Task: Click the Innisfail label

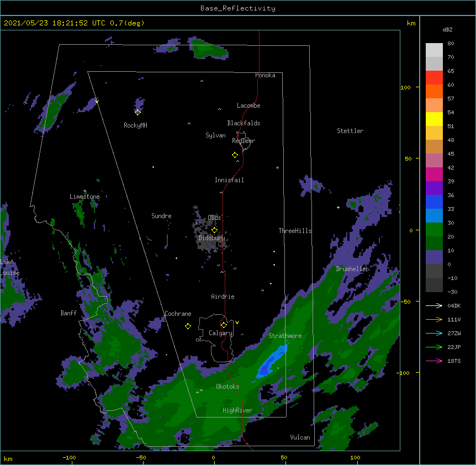Action: 229,180
